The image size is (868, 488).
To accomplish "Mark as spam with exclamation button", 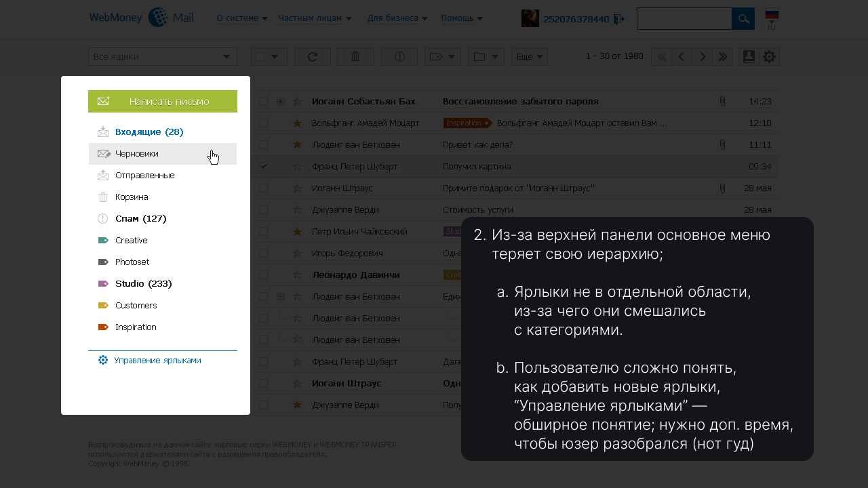I will 399,57.
